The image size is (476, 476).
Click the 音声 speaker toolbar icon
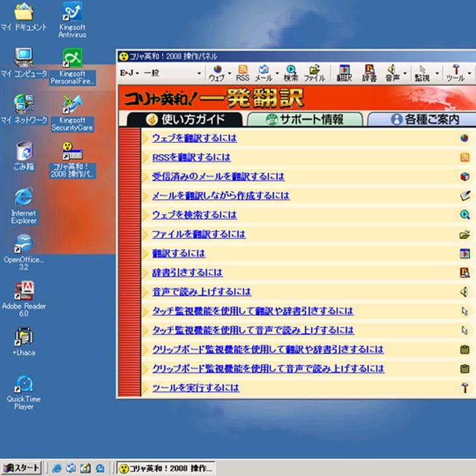(392, 73)
